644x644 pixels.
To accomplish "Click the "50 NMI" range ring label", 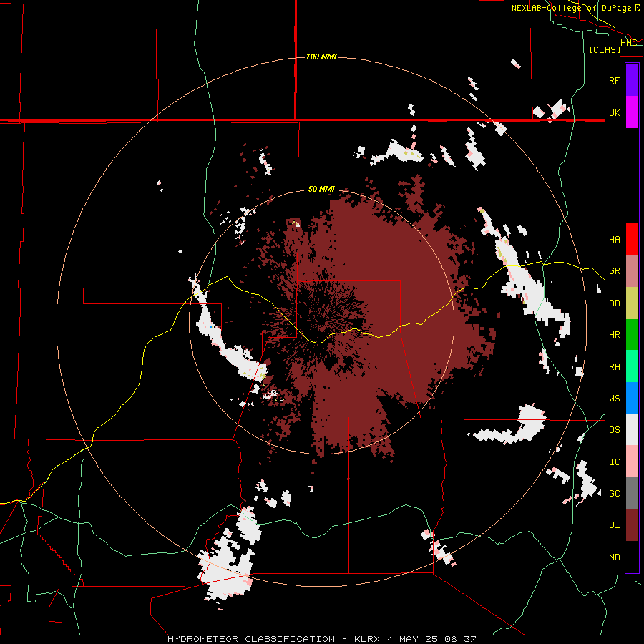I will (321, 190).
